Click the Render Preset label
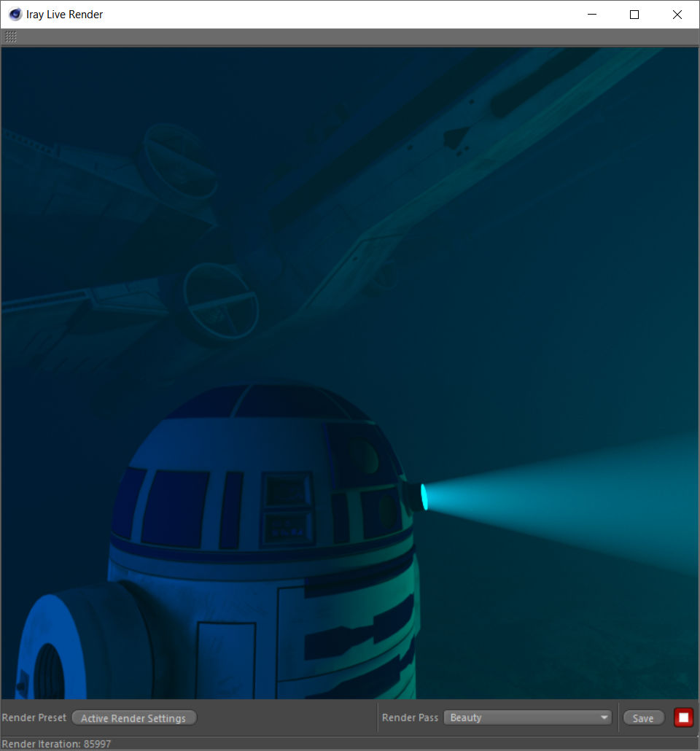This screenshot has width=700, height=751. [x=34, y=717]
